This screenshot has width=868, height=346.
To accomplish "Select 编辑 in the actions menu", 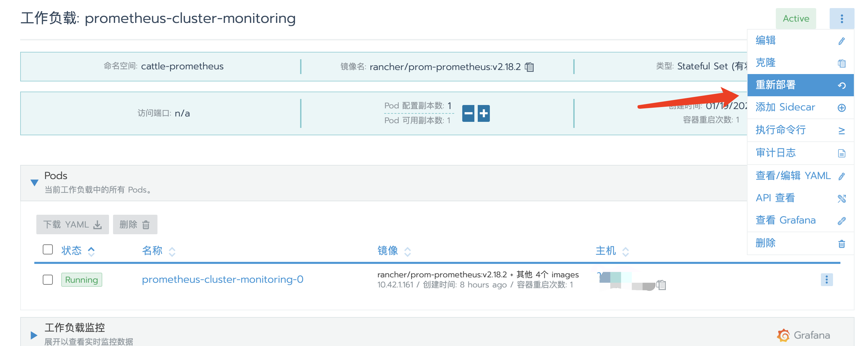I will pos(800,40).
